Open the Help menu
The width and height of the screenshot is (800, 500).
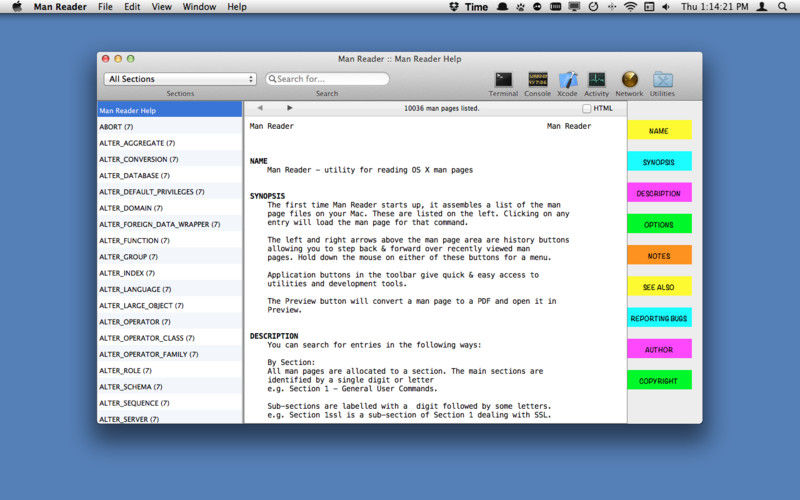pyautogui.click(x=237, y=7)
